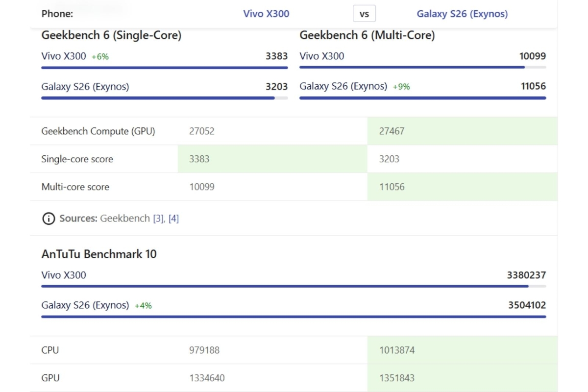Click Galaxy S26 AnTuTu score bar
Screen dimensions: 588x392
pyautogui.click(x=293, y=317)
